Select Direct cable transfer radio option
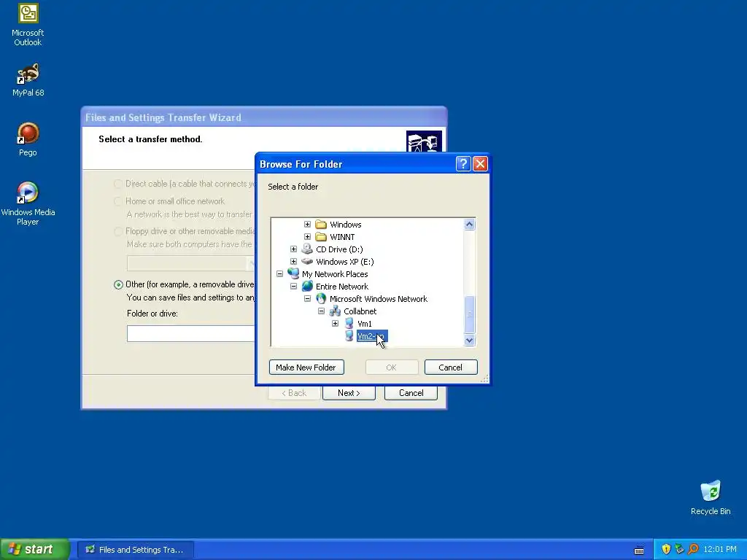747x560 pixels. pos(118,184)
